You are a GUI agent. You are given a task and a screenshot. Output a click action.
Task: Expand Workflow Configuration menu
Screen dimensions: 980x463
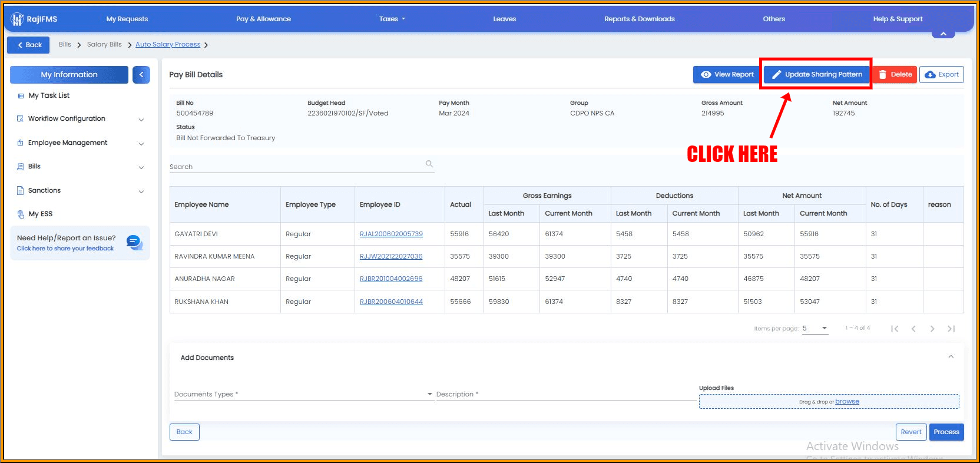[x=141, y=120]
